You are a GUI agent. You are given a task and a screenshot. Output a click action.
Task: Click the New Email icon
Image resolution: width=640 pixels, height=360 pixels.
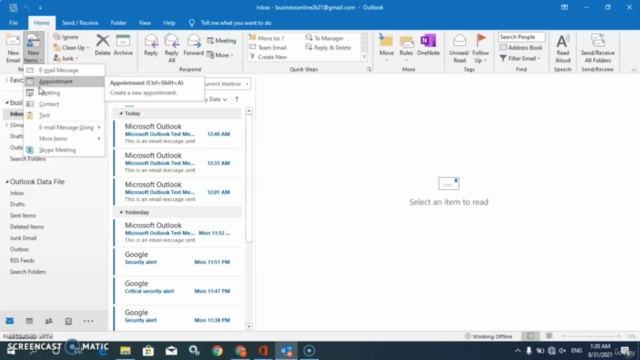point(13,48)
